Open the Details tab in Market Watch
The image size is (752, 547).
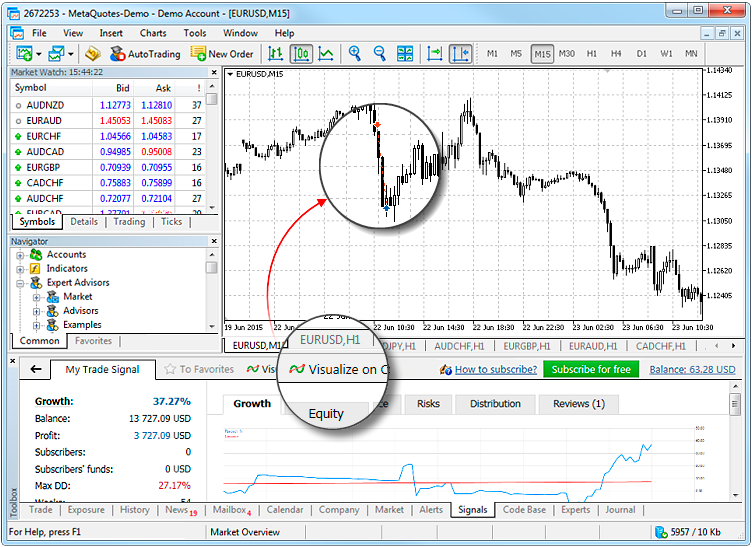(84, 221)
